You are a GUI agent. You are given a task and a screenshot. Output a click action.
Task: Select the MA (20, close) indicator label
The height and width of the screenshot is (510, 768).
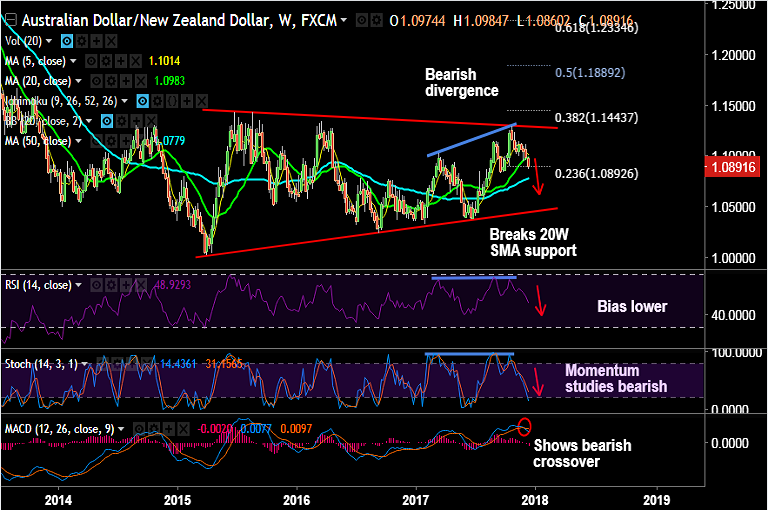(38, 81)
